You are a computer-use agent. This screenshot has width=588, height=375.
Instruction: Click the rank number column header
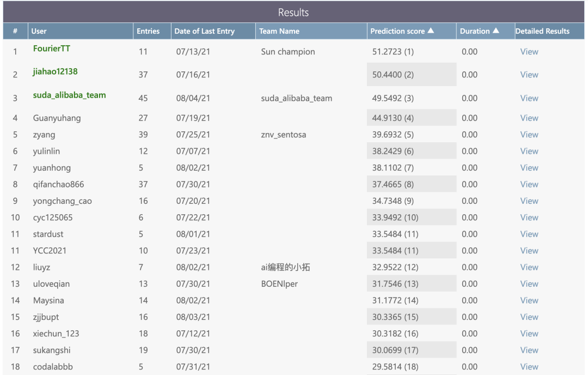click(x=15, y=31)
